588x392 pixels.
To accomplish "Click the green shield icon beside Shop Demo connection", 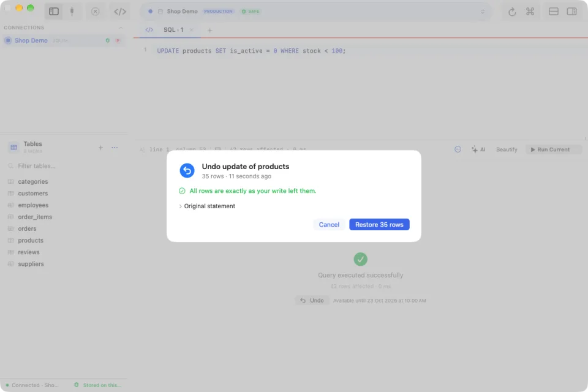I will [108, 40].
